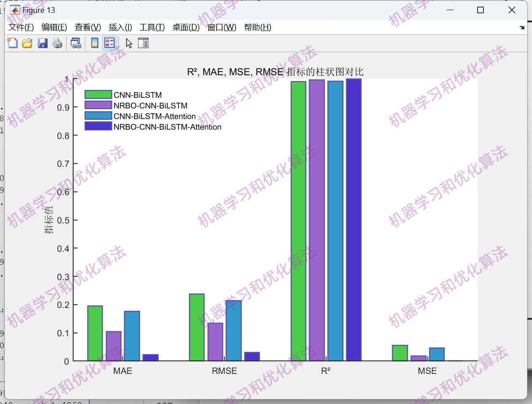Image resolution: width=532 pixels, height=404 pixels.
Task: Select the blue CNN-BiLSTM-Attention bar in MSE group
Action: tap(437, 354)
